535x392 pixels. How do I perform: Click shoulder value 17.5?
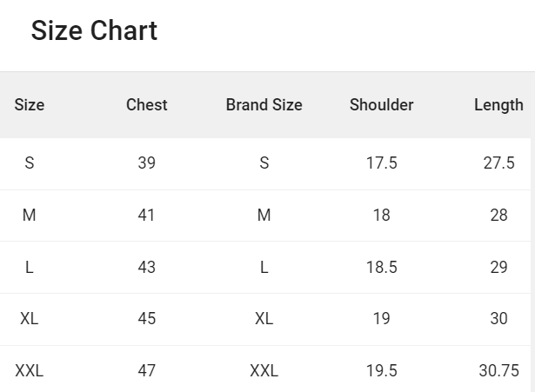click(x=381, y=163)
